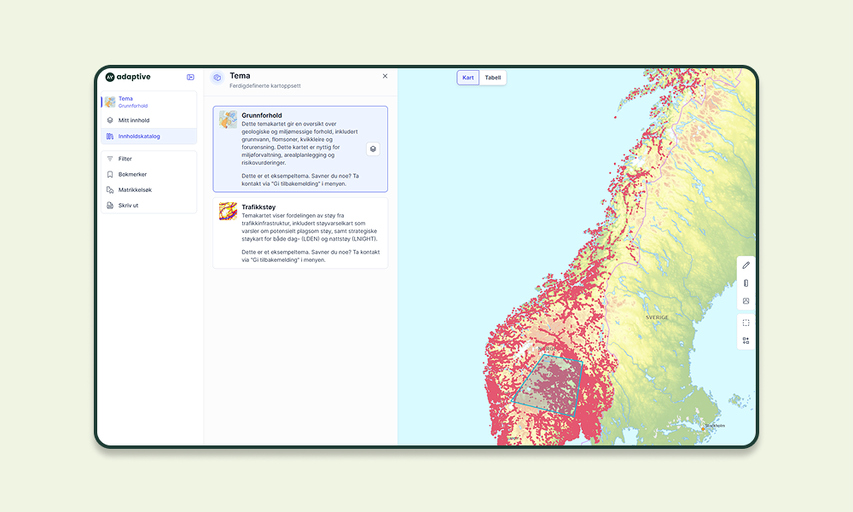This screenshot has width=853, height=512.
Task: Click the layers icon in Grunnforhold card
Action: pyautogui.click(x=373, y=149)
